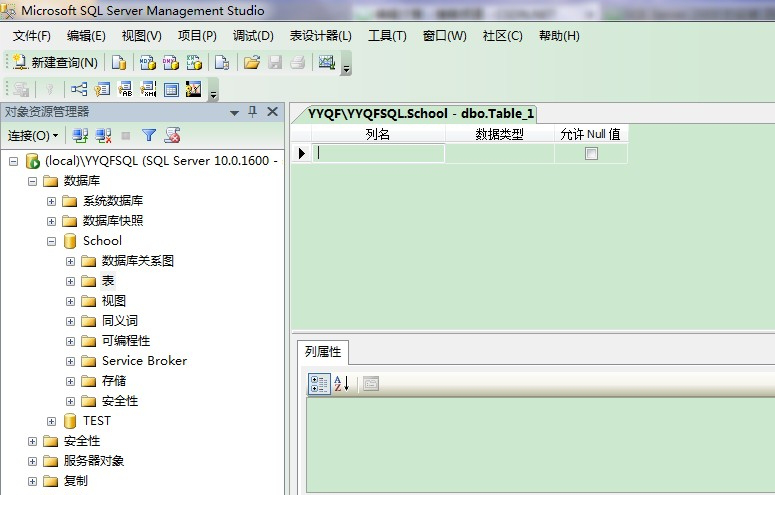Click the Manage Indexes and Keys icon
Screen dimensions: 775x514
coord(102,89)
